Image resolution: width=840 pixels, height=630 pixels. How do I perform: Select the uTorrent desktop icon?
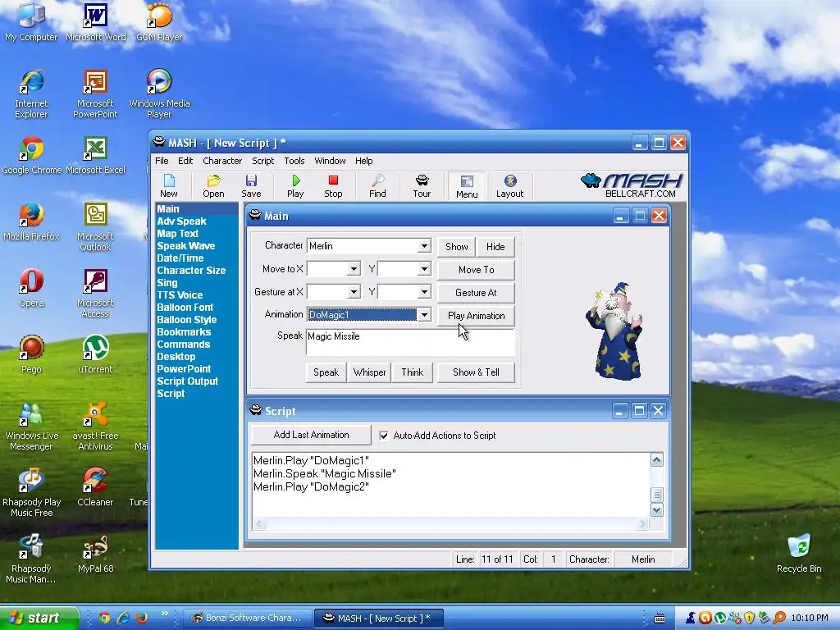tap(95, 354)
